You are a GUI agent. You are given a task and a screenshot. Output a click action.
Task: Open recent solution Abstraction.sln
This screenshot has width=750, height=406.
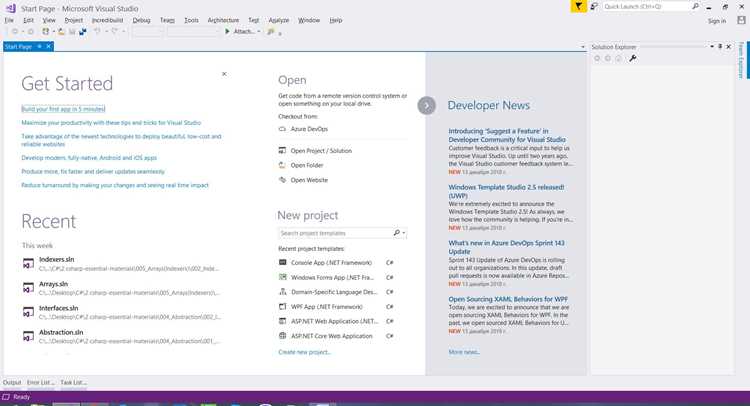[x=122, y=336]
